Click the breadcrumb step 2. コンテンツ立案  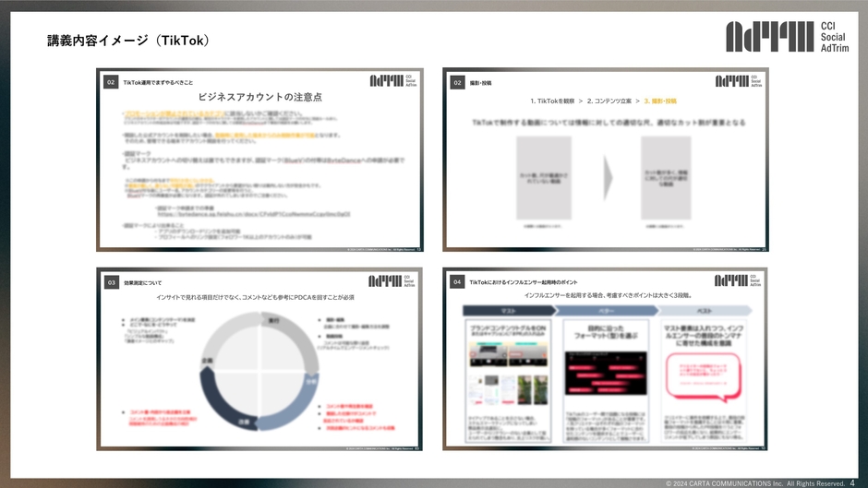click(x=609, y=101)
